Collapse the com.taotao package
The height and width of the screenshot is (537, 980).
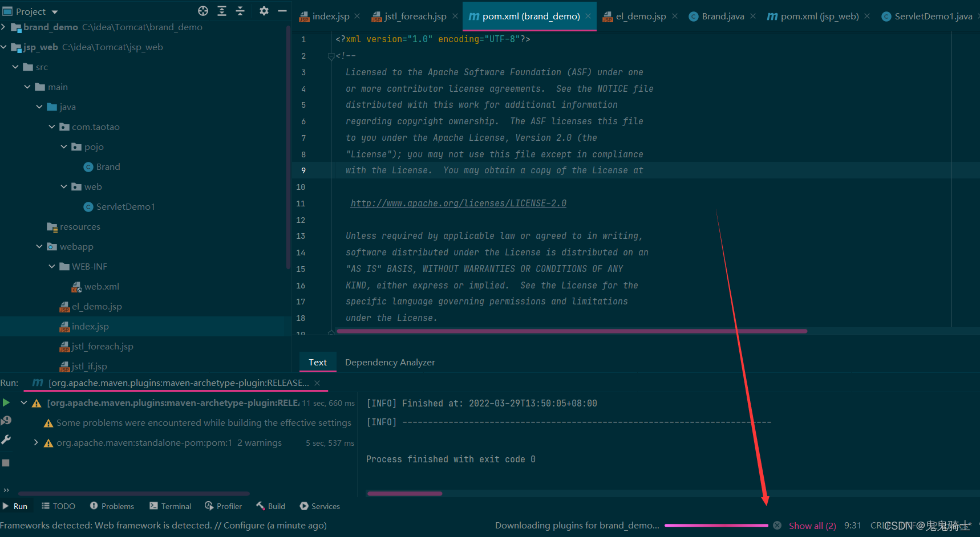52,127
